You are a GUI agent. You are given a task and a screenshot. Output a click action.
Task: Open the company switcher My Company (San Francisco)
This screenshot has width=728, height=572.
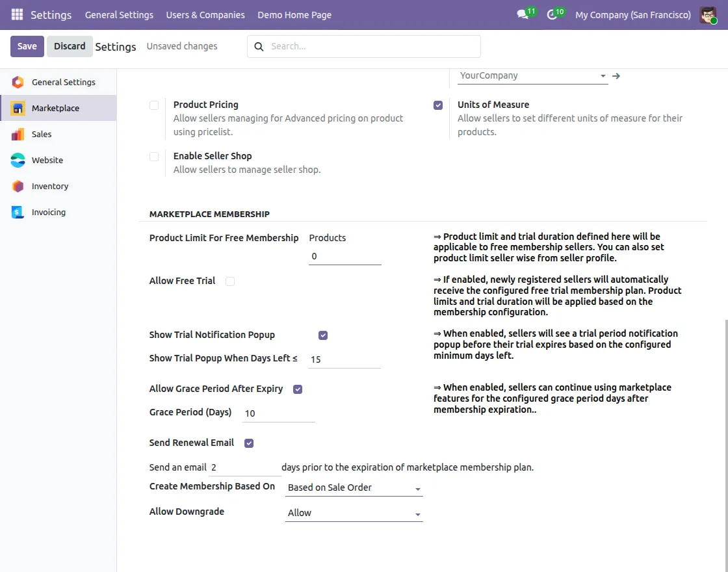coord(633,15)
